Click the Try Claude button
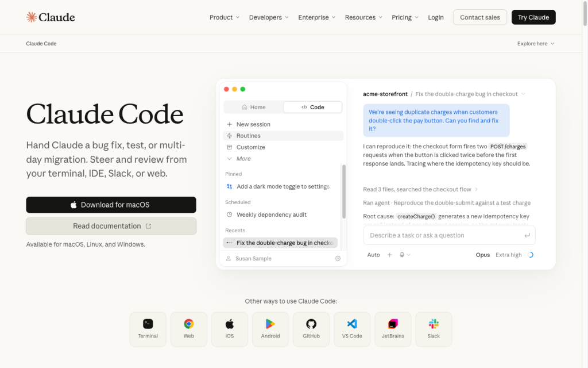This screenshot has width=588, height=368. tap(533, 17)
